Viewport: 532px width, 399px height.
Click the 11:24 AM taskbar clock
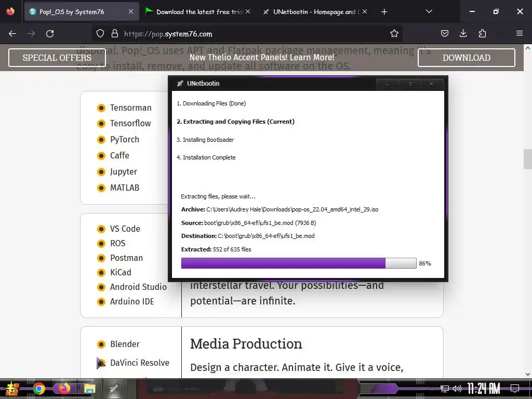[x=484, y=389]
